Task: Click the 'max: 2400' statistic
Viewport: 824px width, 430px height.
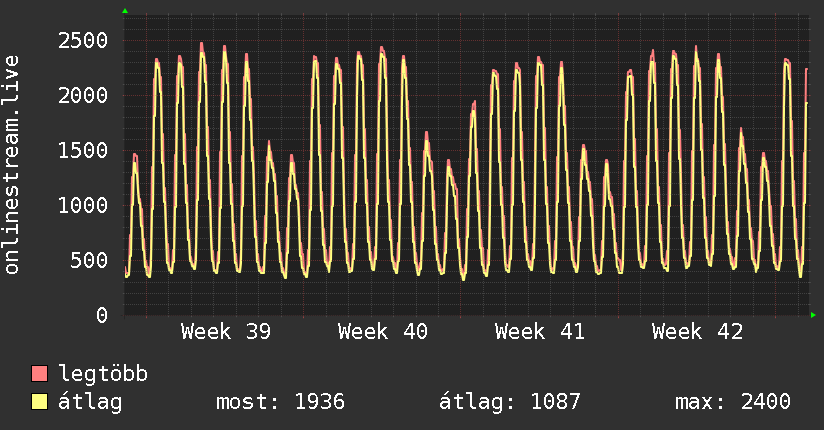Action: (x=733, y=402)
